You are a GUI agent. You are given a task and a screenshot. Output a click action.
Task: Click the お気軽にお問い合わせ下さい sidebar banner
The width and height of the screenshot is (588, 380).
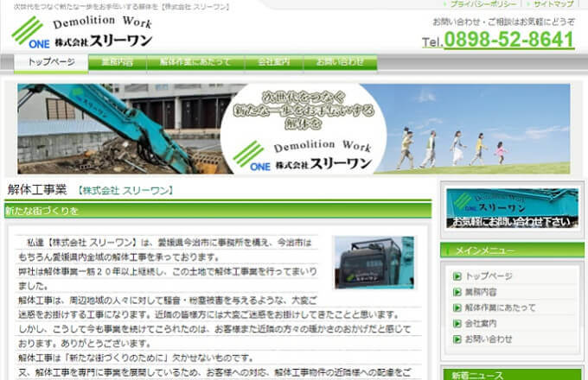[512, 209]
